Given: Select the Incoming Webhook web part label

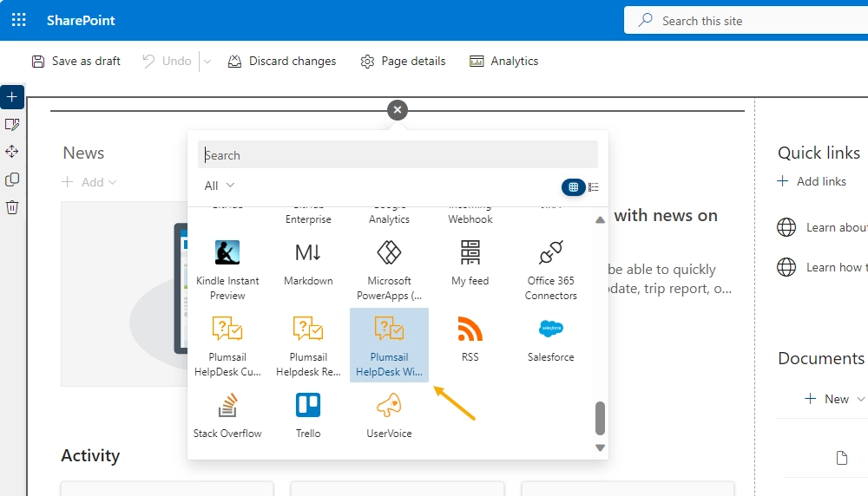Looking at the screenshot, I should coord(470,214).
